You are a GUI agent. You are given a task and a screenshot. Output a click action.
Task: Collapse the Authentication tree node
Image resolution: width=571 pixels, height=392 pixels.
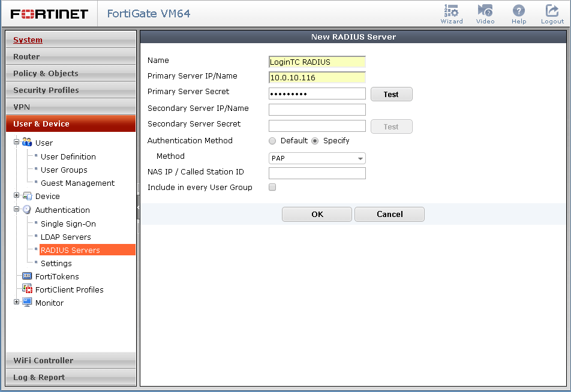pyautogui.click(x=17, y=210)
